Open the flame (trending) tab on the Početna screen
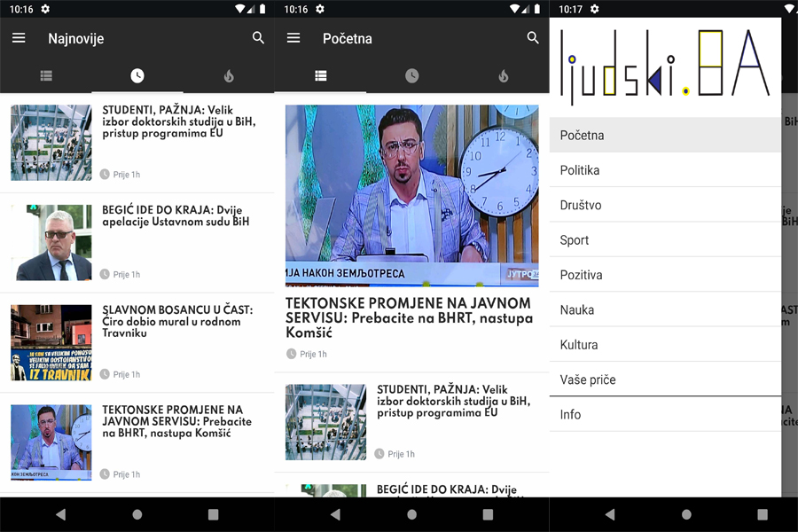798x532 pixels. click(x=504, y=76)
